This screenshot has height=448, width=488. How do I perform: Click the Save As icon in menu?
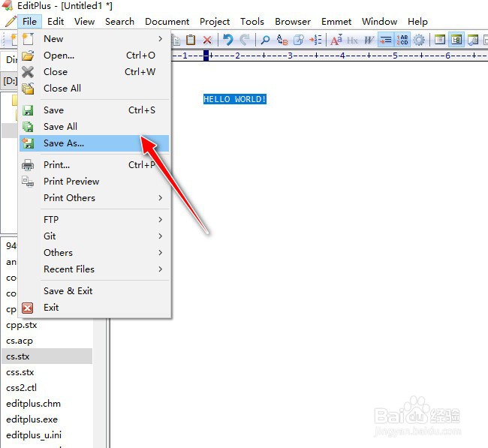click(28, 143)
